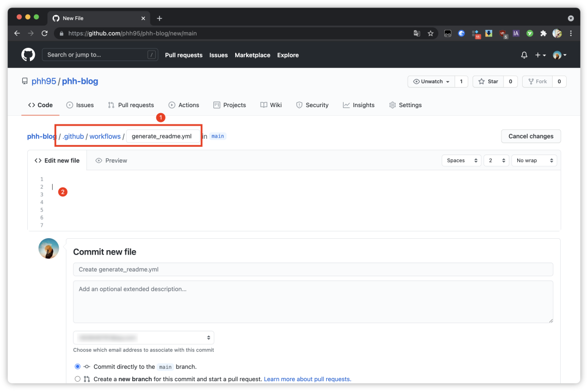
Task: Switch to the Preview tab
Action: click(111, 160)
